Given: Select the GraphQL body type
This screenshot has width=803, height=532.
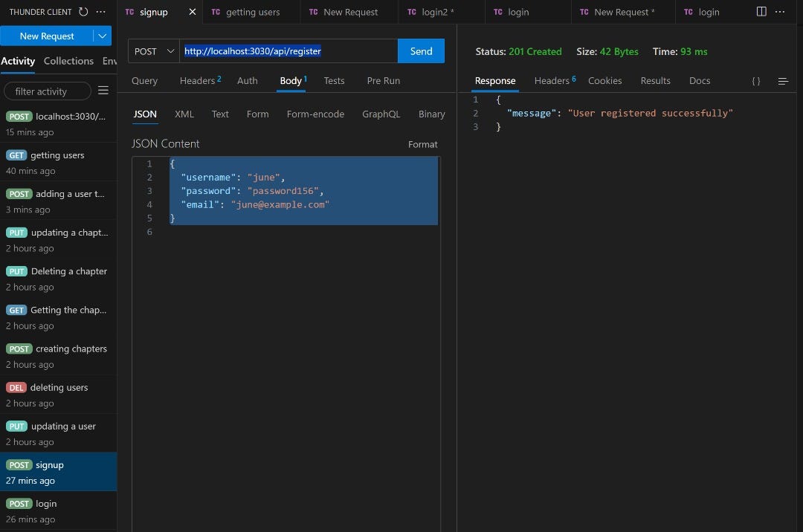Looking at the screenshot, I should coord(381,114).
